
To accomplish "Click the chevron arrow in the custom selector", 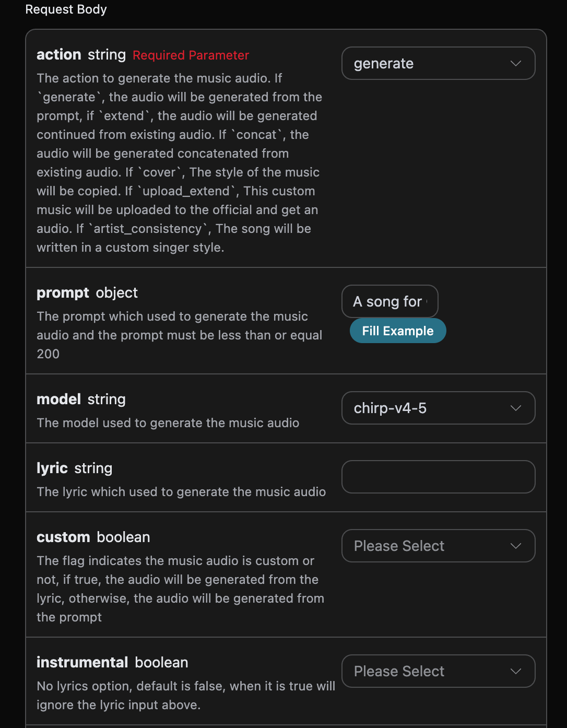I will click(x=516, y=546).
